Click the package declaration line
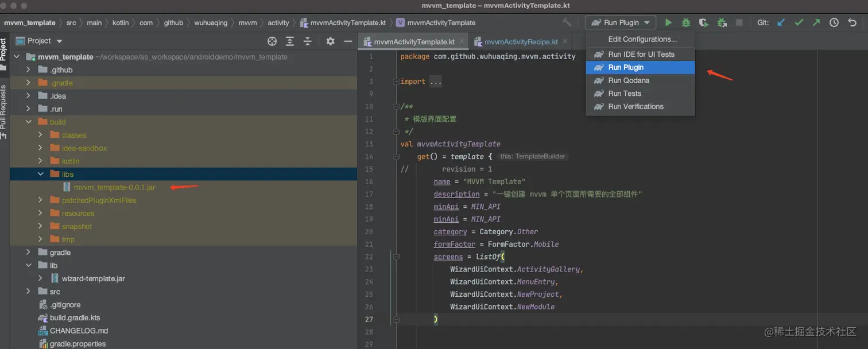 [x=487, y=56]
